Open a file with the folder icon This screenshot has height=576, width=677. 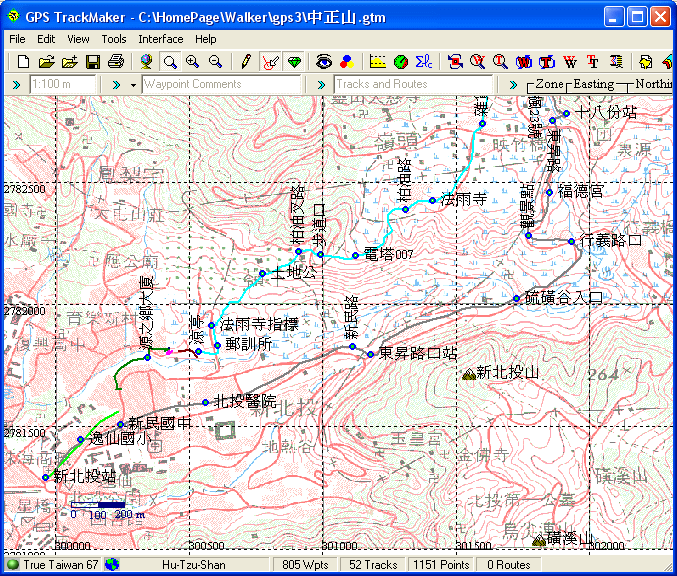pyautogui.click(x=46, y=62)
